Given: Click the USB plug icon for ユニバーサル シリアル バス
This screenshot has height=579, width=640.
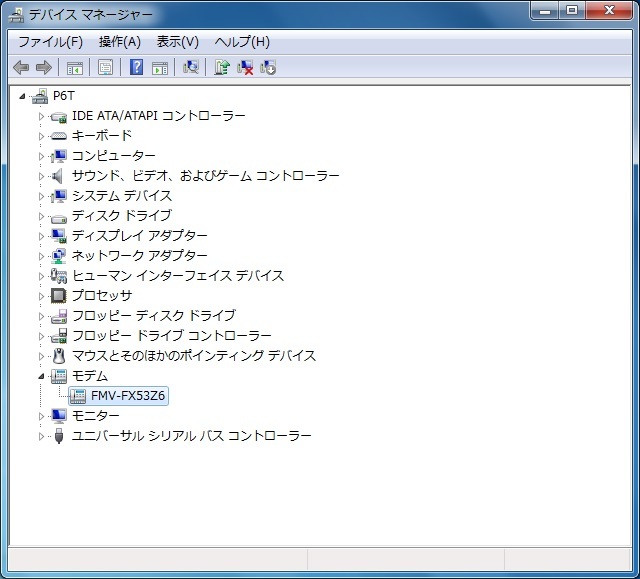Looking at the screenshot, I should [59, 436].
